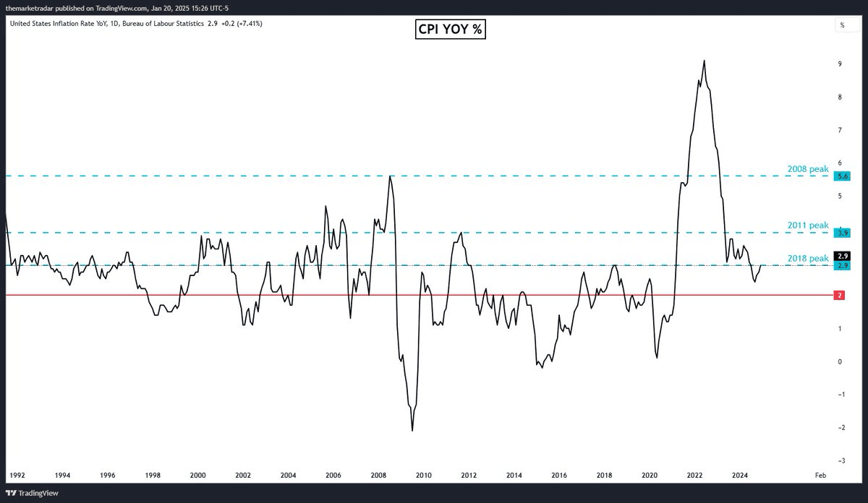Select the 2018 peak text label
The width and height of the screenshot is (868, 503).
click(x=807, y=259)
